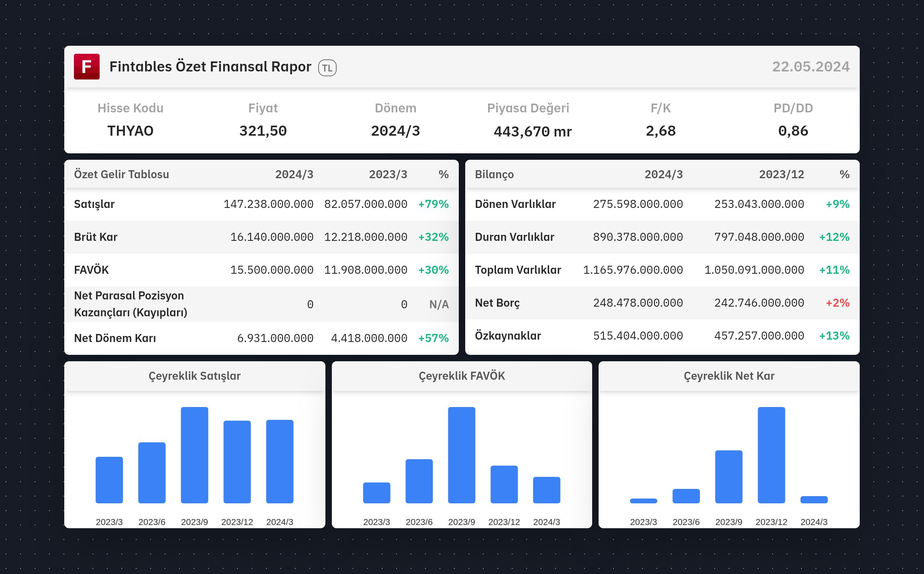Image resolution: width=924 pixels, height=574 pixels.
Task: Click Dönen Varlıklar value 275.598.000.000
Action: click(638, 204)
